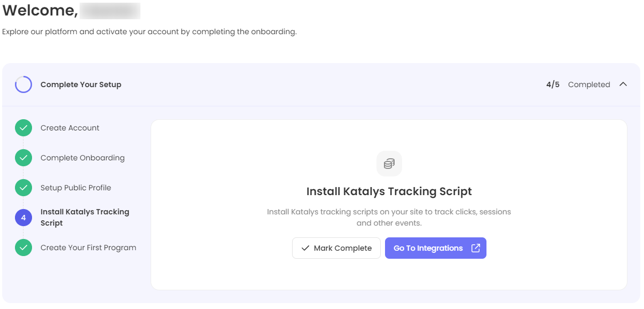The image size is (644, 309).
Task: Click the Completed label in the panel header
Action: [588, 84]
